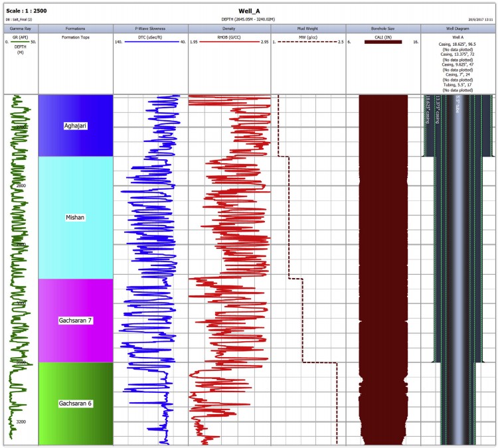Select the Formations track header
This screenshot has height=448, width=498.
75,29
